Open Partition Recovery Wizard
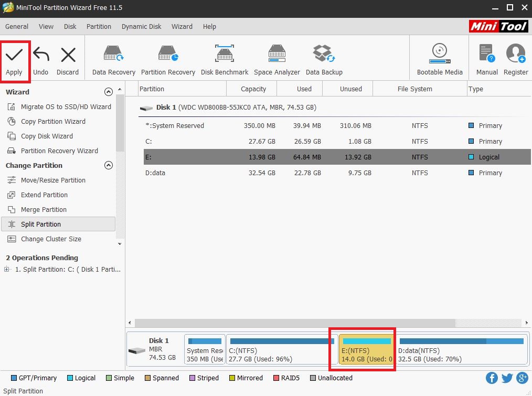The image size is (532, 396). point(53,151)
